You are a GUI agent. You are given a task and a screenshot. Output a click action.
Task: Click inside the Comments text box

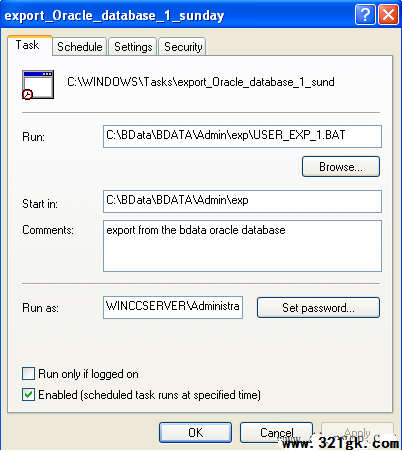coord(242,246)
